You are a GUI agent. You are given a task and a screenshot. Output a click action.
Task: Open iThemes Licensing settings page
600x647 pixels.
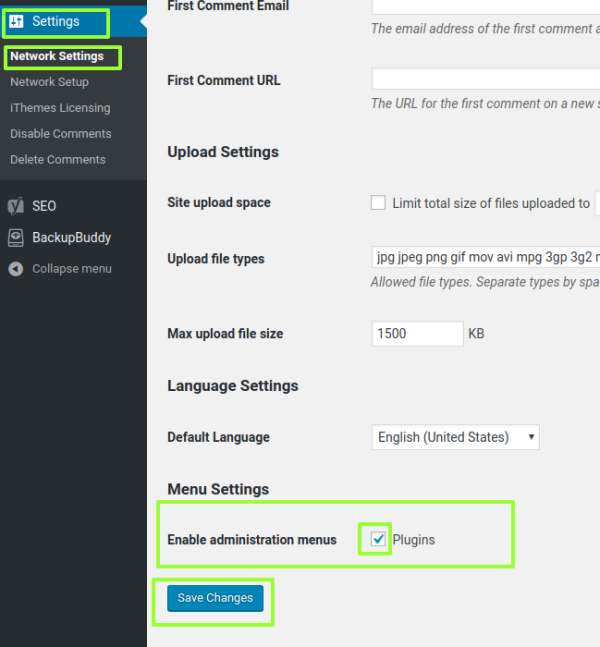(60, 108)
